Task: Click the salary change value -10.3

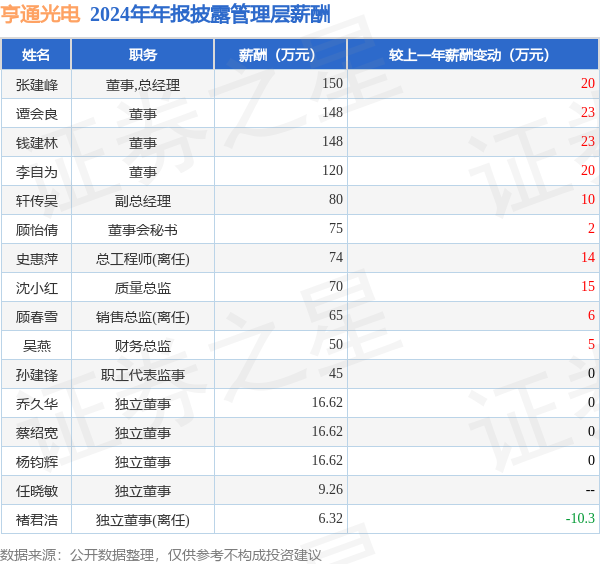Action: pyautogui.click(x=580, y=518)
